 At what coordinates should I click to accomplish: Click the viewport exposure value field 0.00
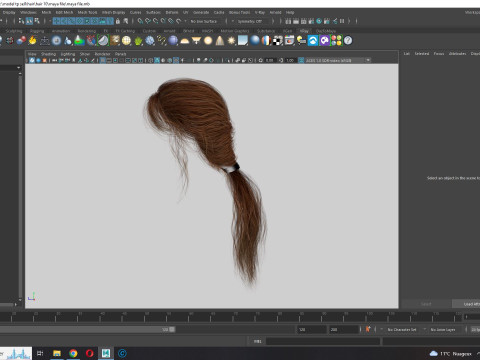coord(270,60)
